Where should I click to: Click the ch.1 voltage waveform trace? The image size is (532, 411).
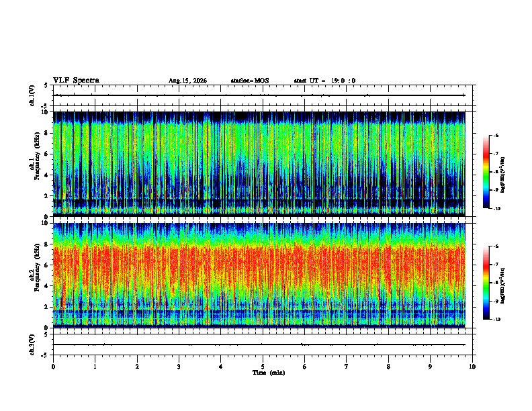click(x=259, y=95)
